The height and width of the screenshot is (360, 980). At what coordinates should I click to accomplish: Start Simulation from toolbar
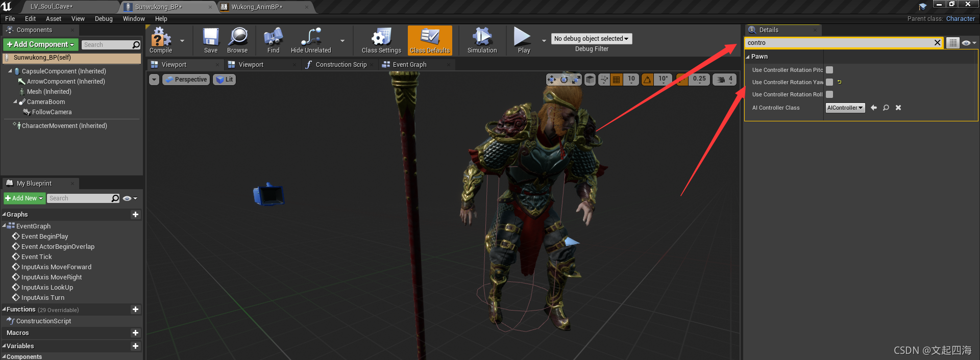[482, 40]
